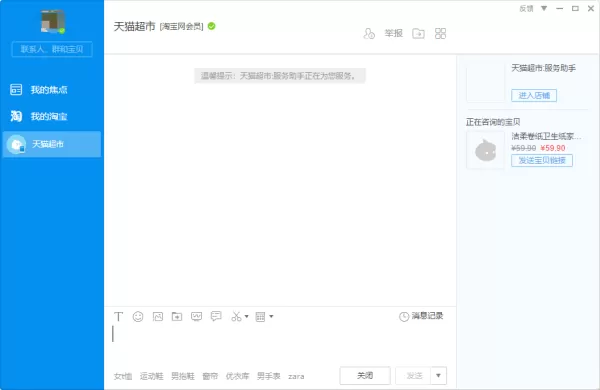The height and width of the screenshot is (390, 600).
Task: Focus the contact search field
Action: pos(52,49)
